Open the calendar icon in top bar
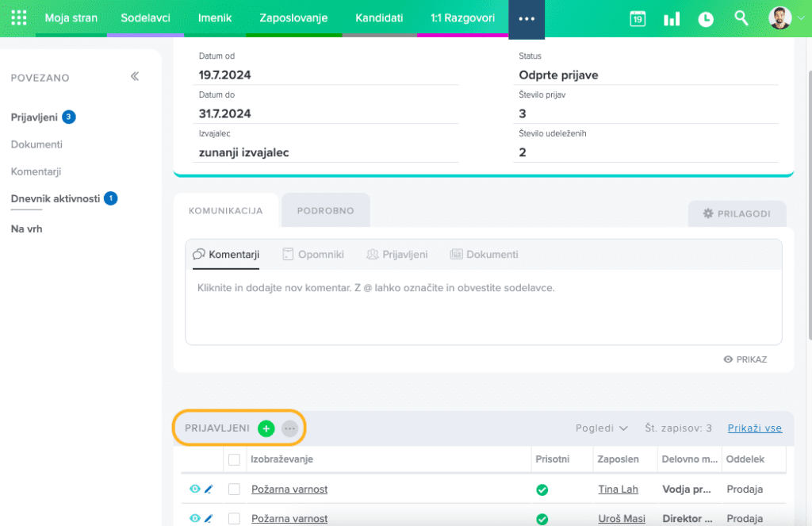This screenshot has height=526, width=812. tap(638, 19)
